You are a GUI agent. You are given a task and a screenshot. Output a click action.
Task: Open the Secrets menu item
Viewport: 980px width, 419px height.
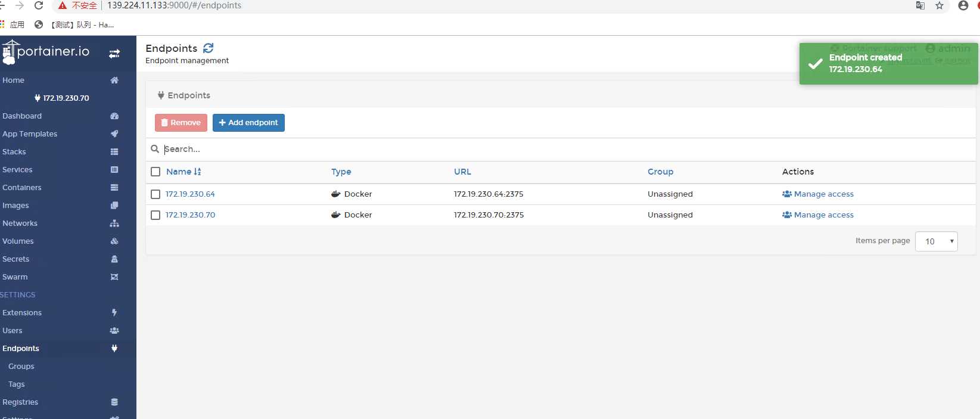pyautogui.click(x=15, y=259)
